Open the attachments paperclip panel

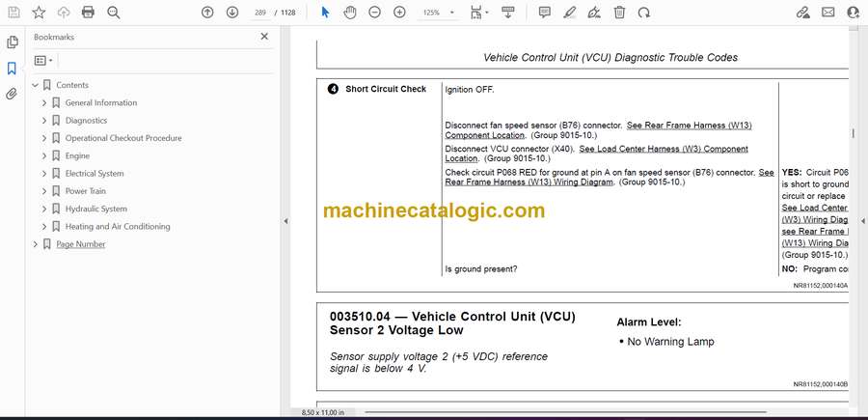point(12,94)
